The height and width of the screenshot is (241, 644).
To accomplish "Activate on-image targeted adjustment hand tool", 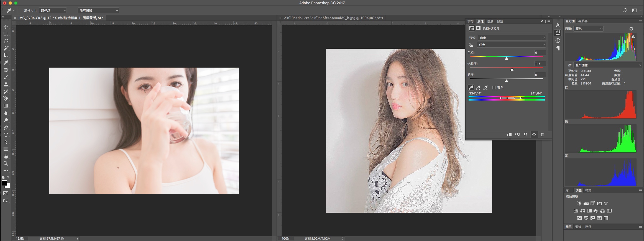I will (x=471, y=45).
